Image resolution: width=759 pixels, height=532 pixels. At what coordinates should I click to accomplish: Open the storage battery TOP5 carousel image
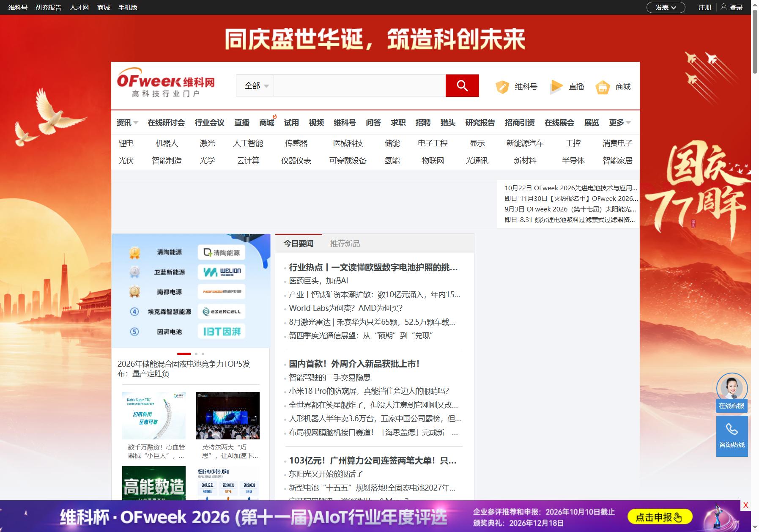(x=191, y=291)
